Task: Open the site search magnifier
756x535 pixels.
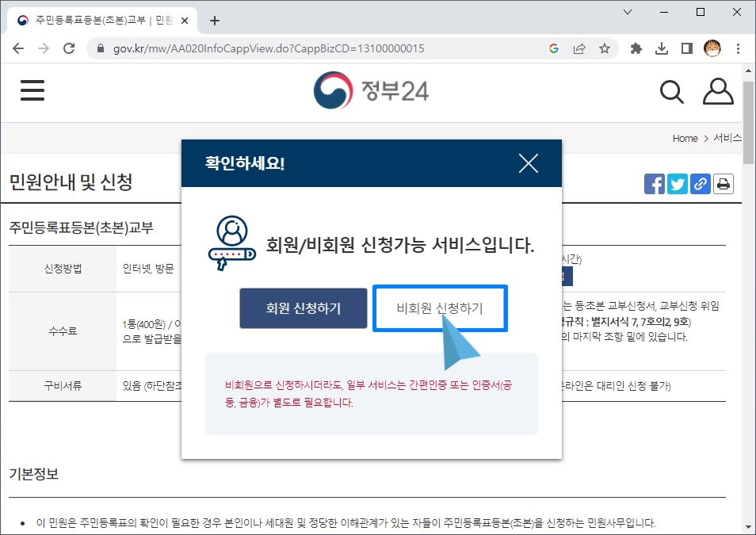Action: [671, 91]
